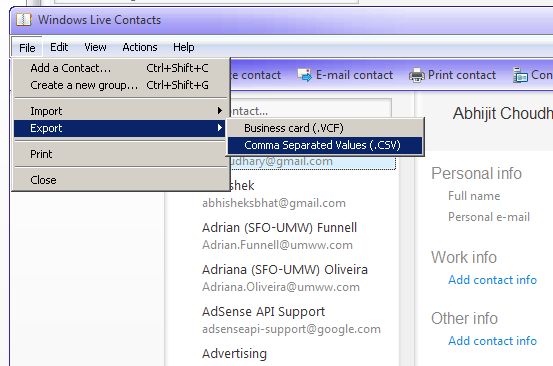553x366 pixels.
Task: Click adsenseapi-support@google.com email text
Action: point(291,329)
